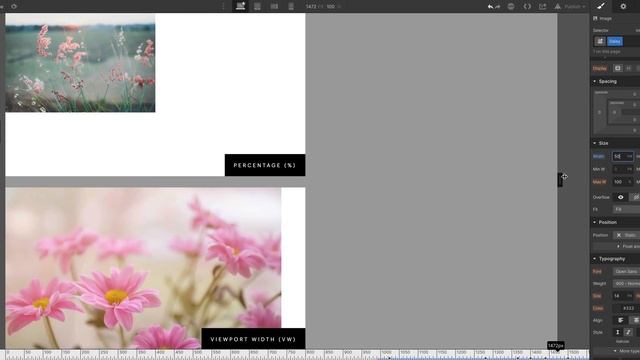The height and width of the screenshot is (360, 640).
Task: Click the Max W input field
Action: pyautogui.click(x=622, y=182)
